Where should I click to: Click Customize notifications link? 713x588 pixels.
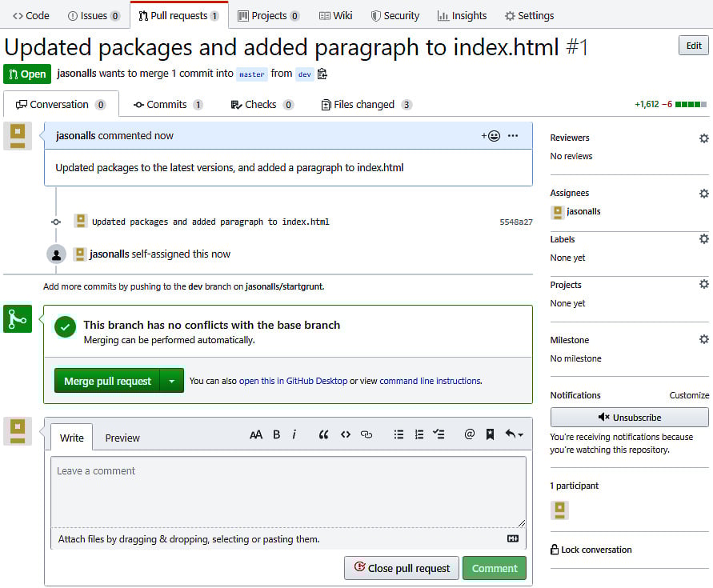pos(689,395)
